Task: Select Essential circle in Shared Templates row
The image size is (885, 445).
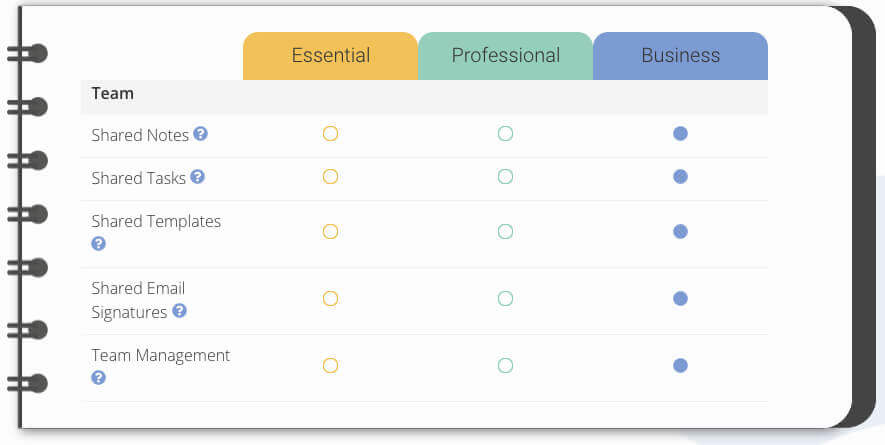Action: coord(330,232)
